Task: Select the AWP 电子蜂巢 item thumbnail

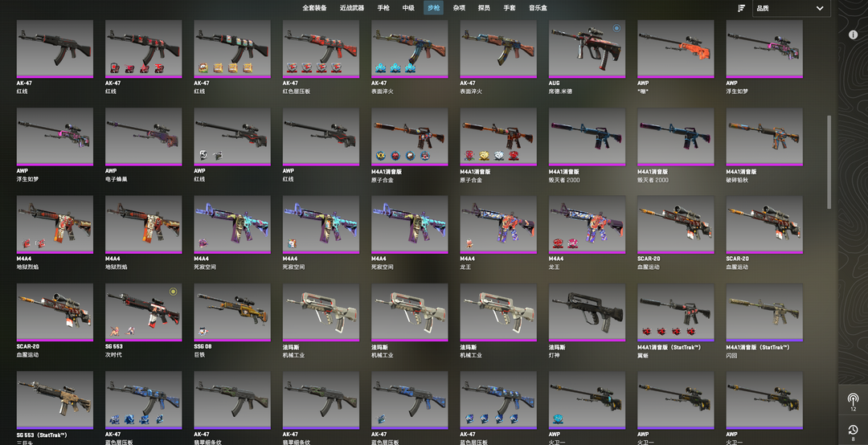Action: [143, 137]
